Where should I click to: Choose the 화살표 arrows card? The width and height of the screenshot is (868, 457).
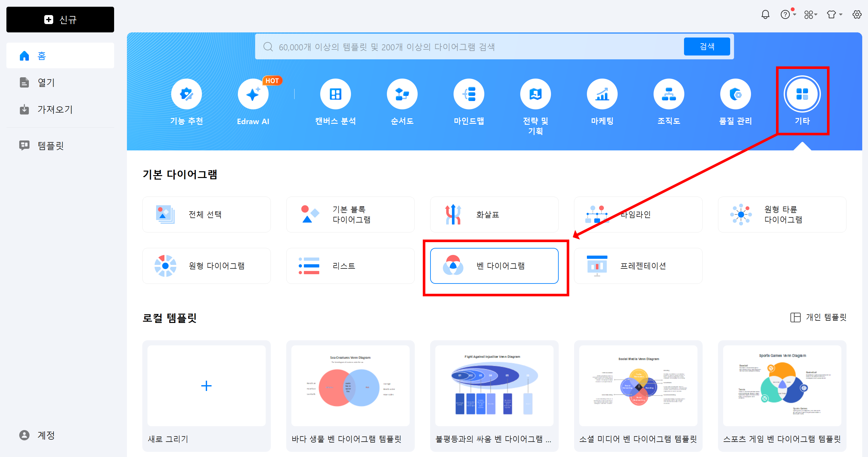(x=494, y=214)
